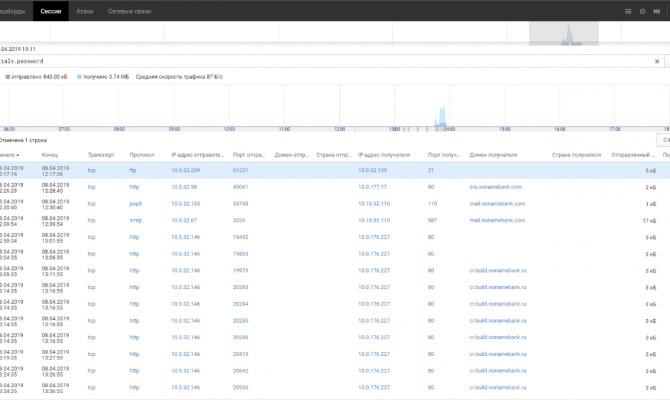Sort by Порт отправителя column header
This screenshot has height=400, width=670.
click(249, 155)
